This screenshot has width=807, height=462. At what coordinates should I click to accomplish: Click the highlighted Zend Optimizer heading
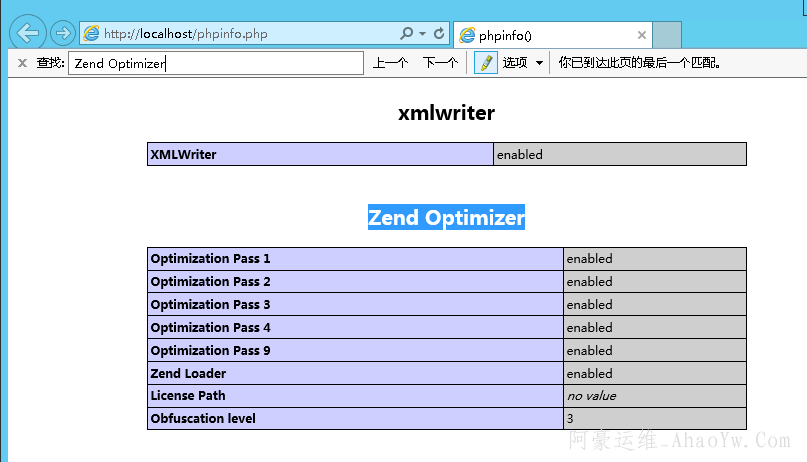446,217
